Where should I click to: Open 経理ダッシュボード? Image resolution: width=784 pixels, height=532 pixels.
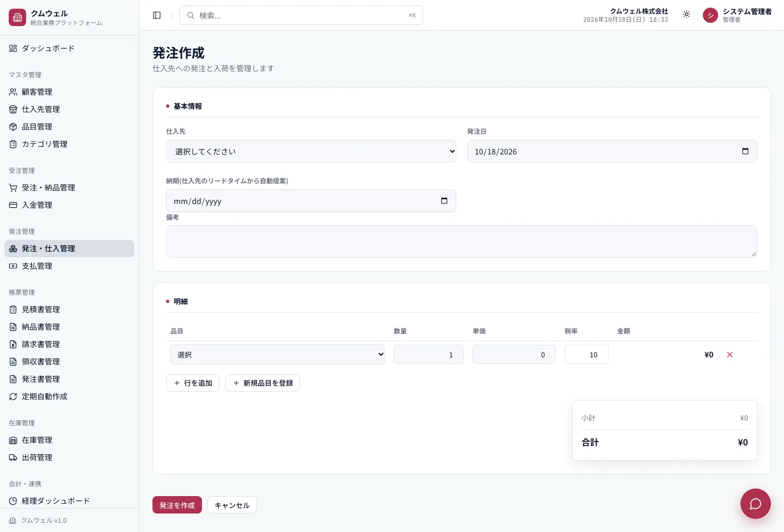[x=69, y=501]
